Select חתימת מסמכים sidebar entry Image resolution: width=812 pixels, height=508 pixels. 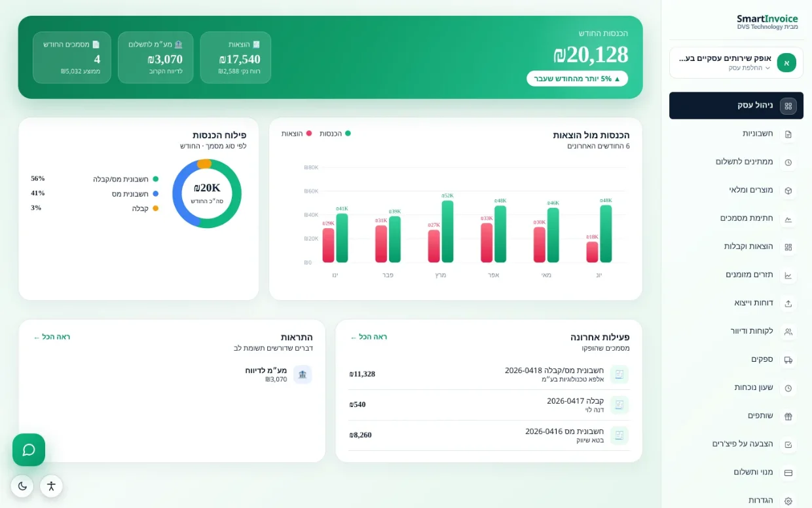click(x=736, y=218)
